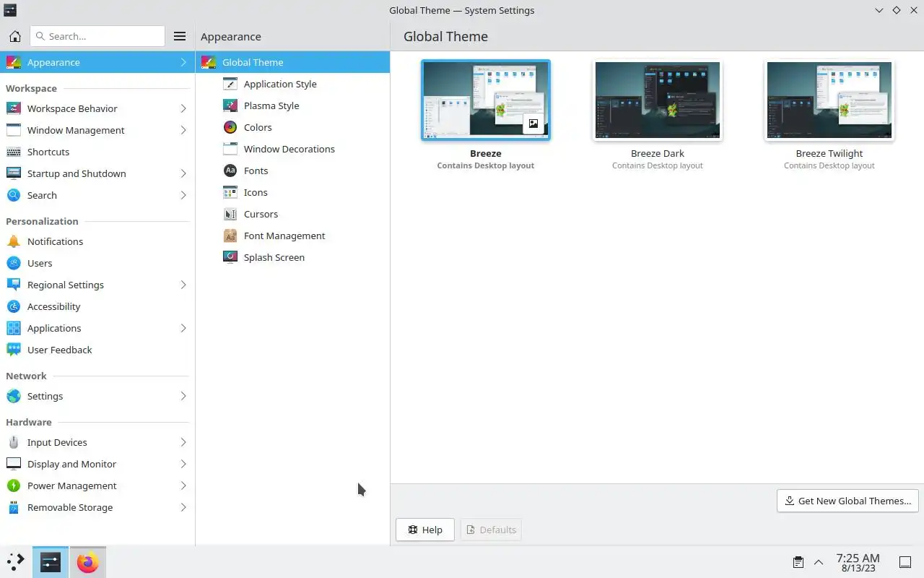The height and width of the screenshot is (578, 924).
Task: Click the Show Desktop panel icon
Action: click(x=905, y=562)
